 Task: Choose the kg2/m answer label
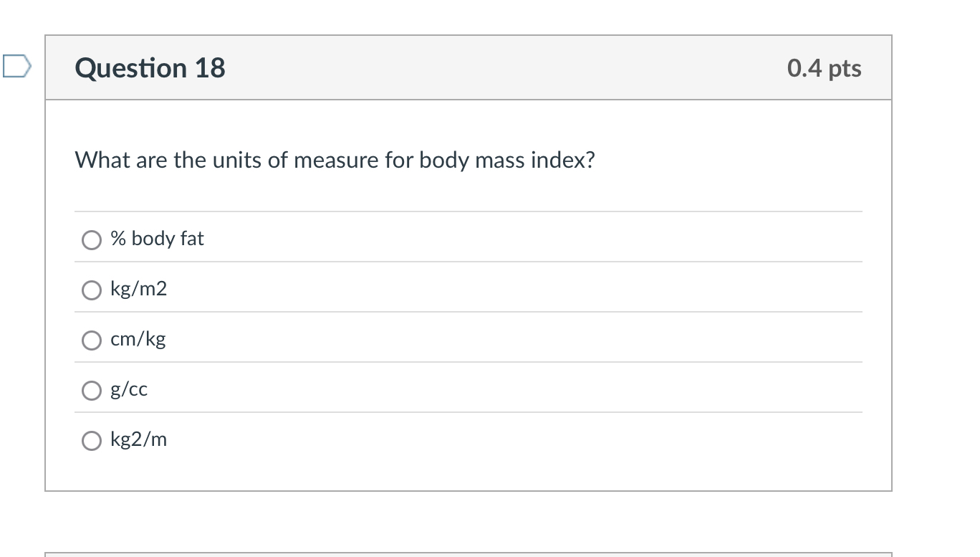(x=138, y=439)
